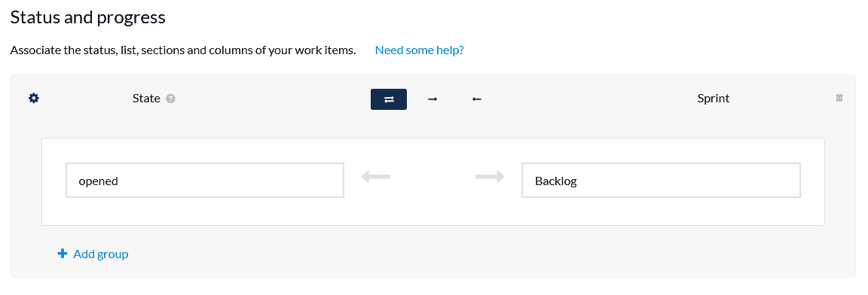Select the two-way sync direction button
Viewport: 868px width, 295px height.
click(x=389, y=99)
